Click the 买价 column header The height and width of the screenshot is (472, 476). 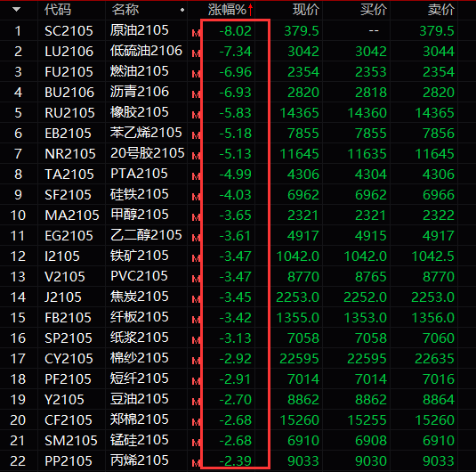click(374, 10)
